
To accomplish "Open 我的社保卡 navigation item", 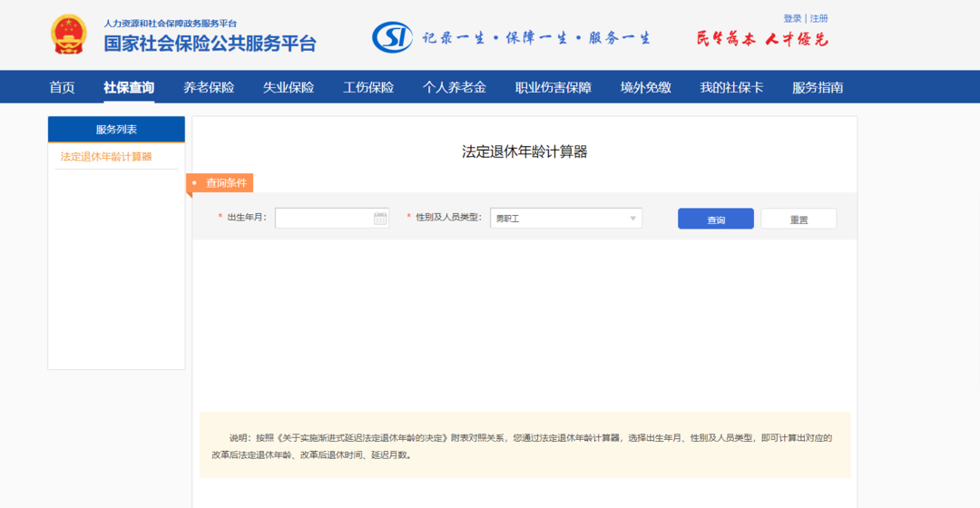I will [731, 87].
